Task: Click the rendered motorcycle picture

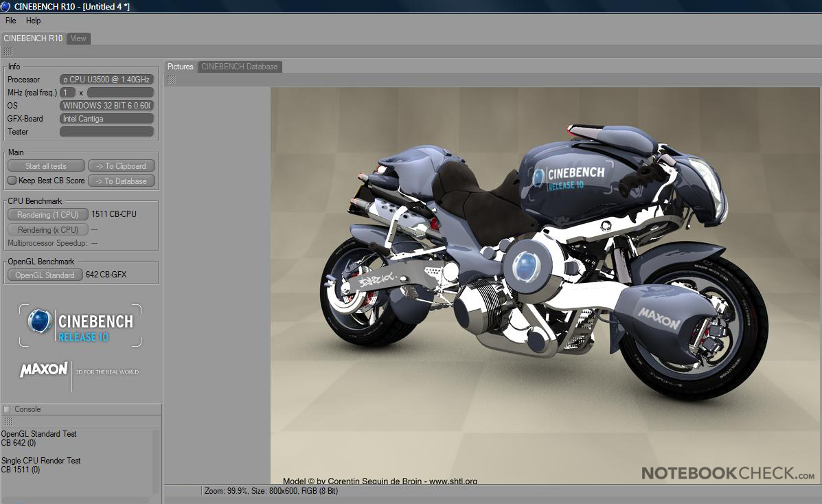Action: 545,286
